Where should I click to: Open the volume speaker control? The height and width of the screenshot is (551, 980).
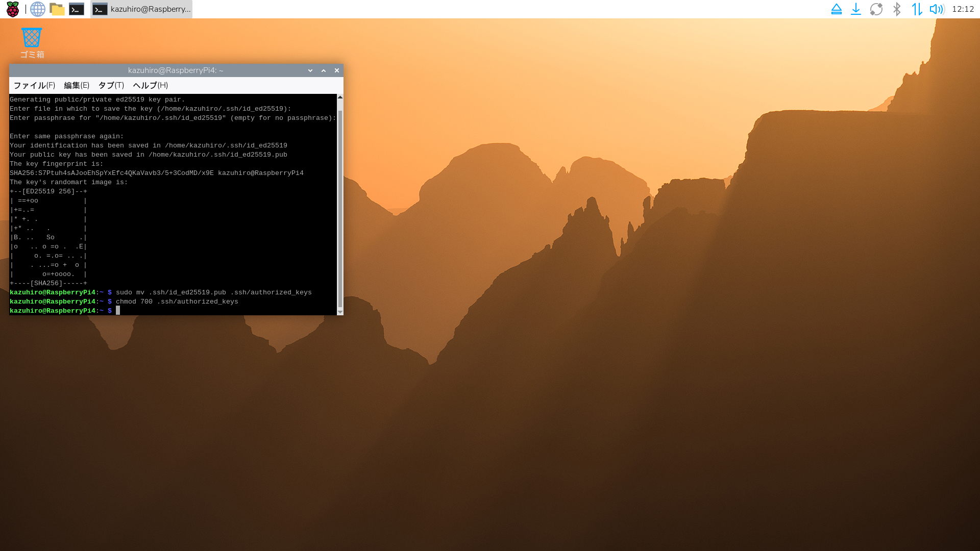tap(936, 9)
